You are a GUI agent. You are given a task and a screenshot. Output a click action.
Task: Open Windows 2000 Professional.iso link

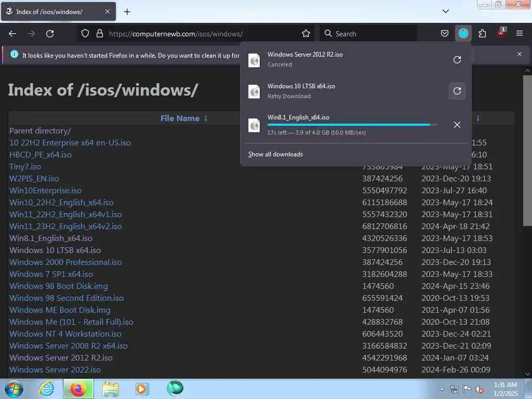(x=65, y=262)
